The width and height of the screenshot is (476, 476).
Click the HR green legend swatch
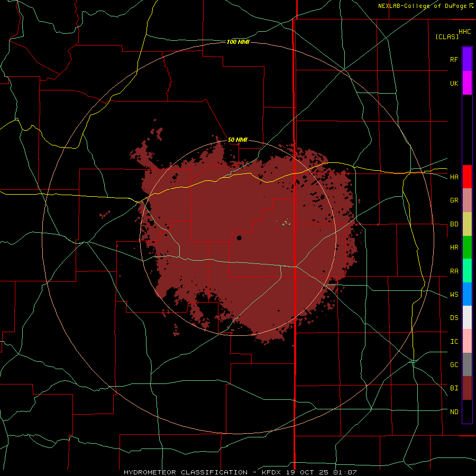pyautogui.click(x=467, y=247)
